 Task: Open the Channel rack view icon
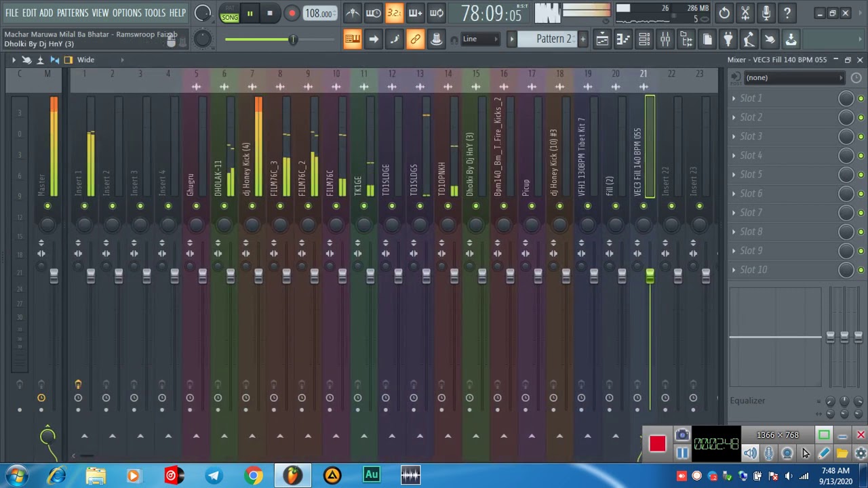click(x=644, y=40)
